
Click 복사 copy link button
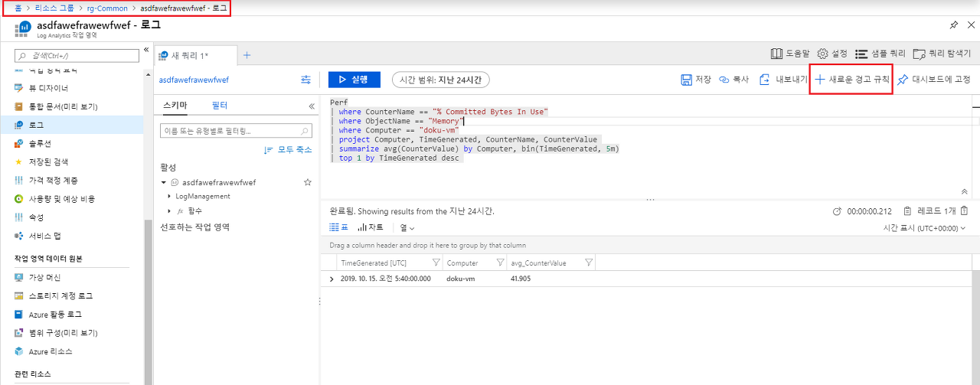(734, 80)
